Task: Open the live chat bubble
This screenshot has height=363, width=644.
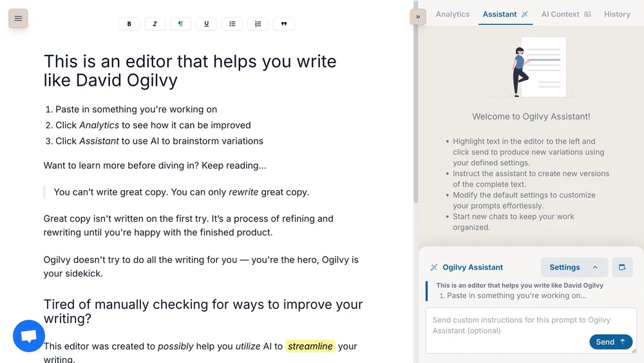Action: (29, 336)
